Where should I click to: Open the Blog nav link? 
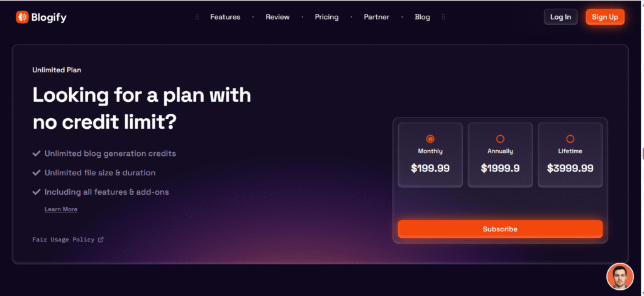(423, 17)
